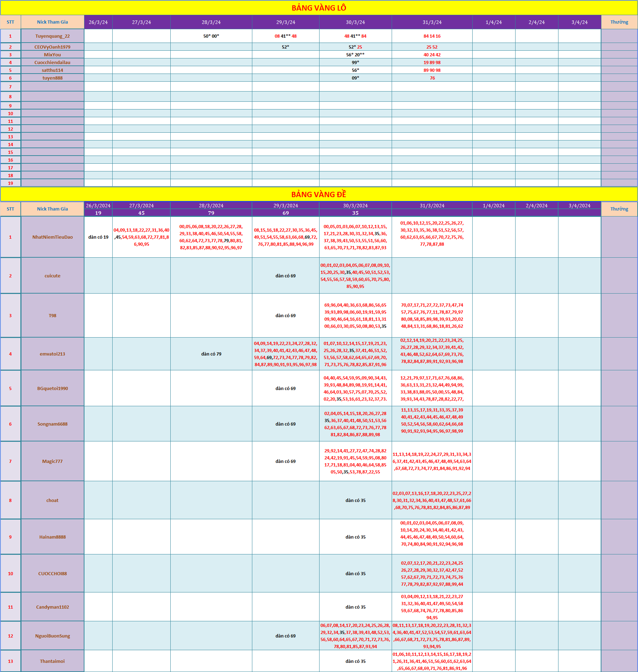Select the BGquetoi1990 nickname cell
638x672 pixels.
pos(52,388)
